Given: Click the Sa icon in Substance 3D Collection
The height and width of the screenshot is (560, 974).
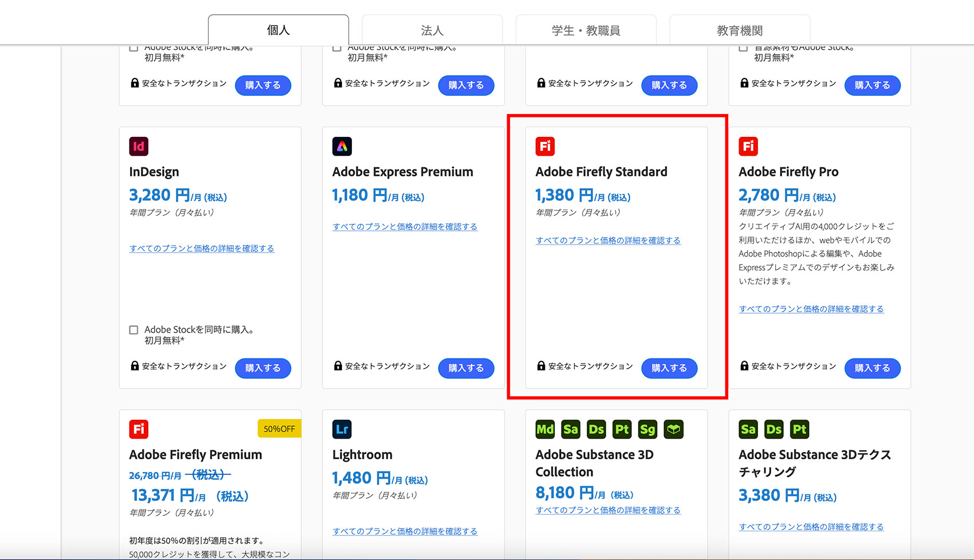Looking at the screenshot, I should 571,429.
